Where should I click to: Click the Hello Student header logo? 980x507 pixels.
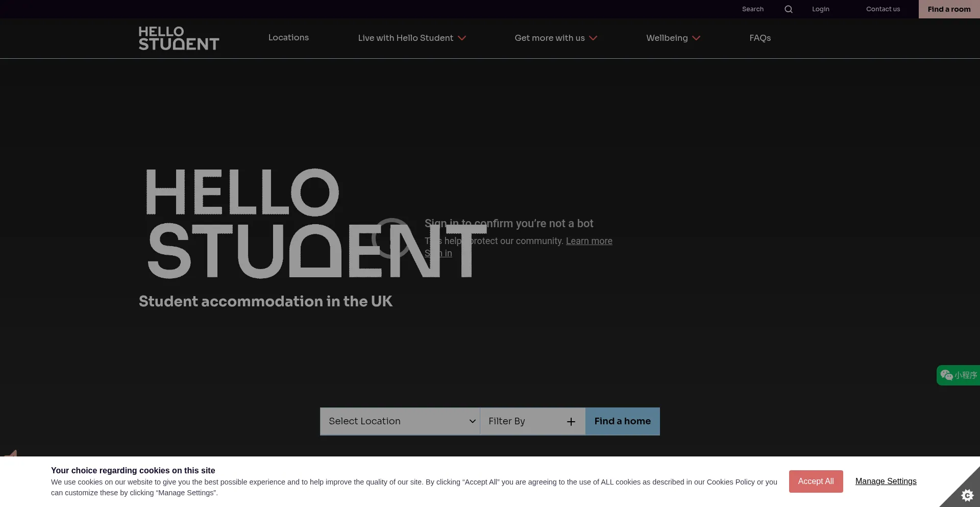pos(179,38)
